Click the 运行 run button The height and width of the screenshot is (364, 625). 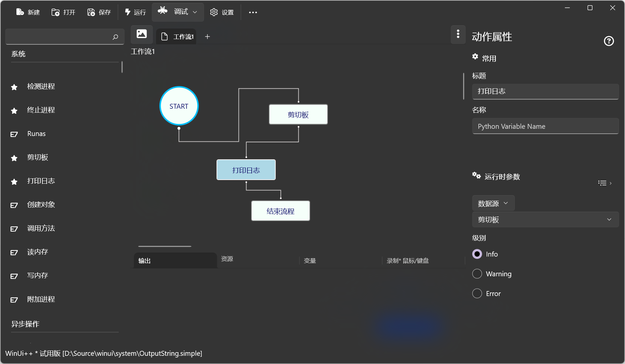pos(135,12)
